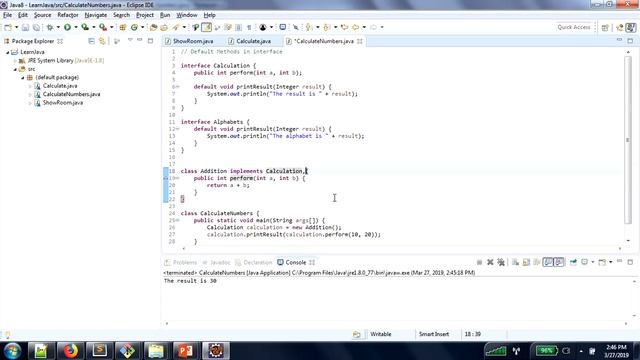Image resolution: width=640 pixels, height=360 pixels.
Task: Switch to the Java perspective icon
Action: click(x=631, y=27)
